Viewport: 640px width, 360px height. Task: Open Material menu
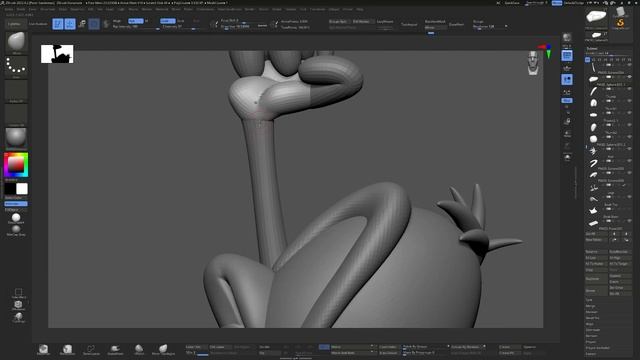[x=162, y=9]
